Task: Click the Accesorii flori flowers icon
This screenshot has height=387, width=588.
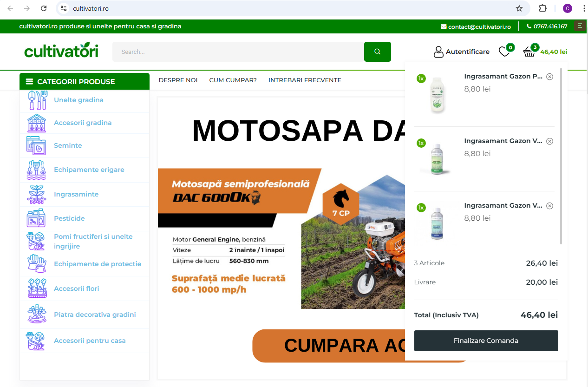Action: (37, 289)
